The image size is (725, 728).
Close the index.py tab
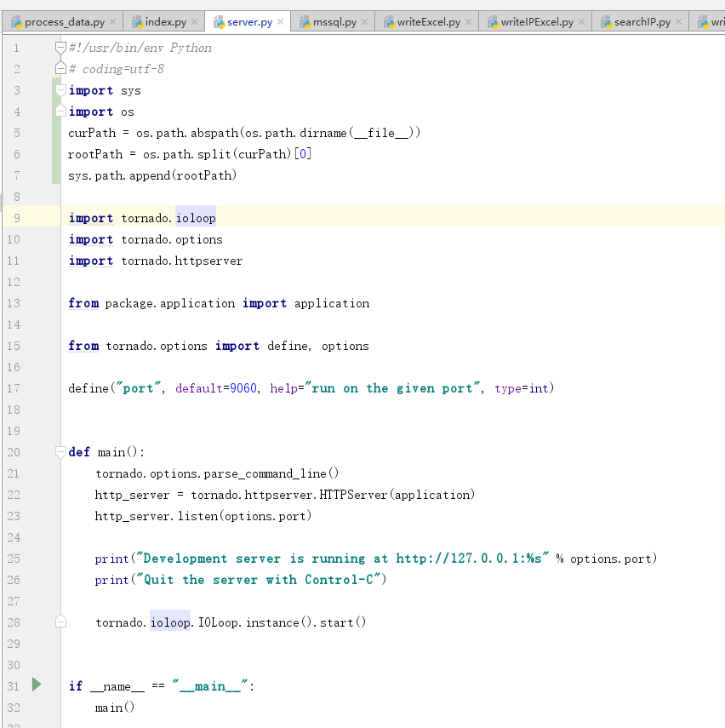point(195,22)
